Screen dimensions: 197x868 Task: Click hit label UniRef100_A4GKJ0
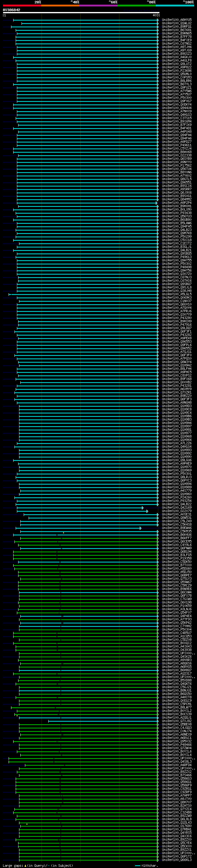(x=177, y=57)
